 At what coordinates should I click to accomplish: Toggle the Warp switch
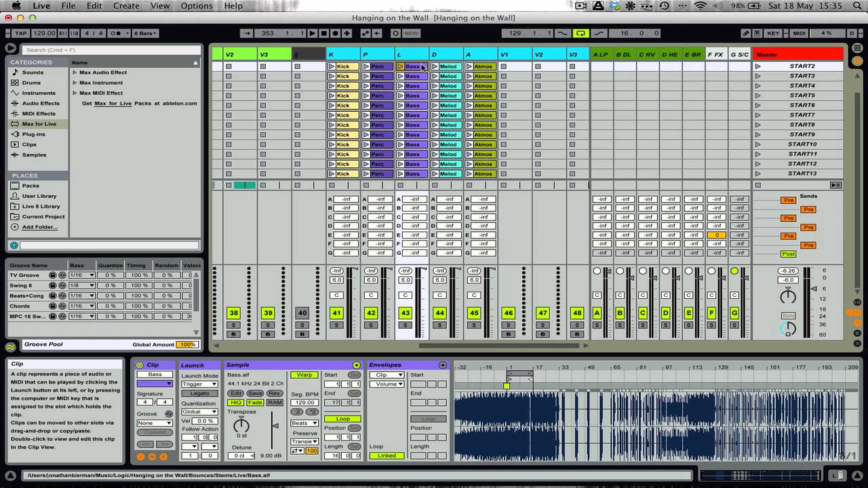[x=304, y=375]
